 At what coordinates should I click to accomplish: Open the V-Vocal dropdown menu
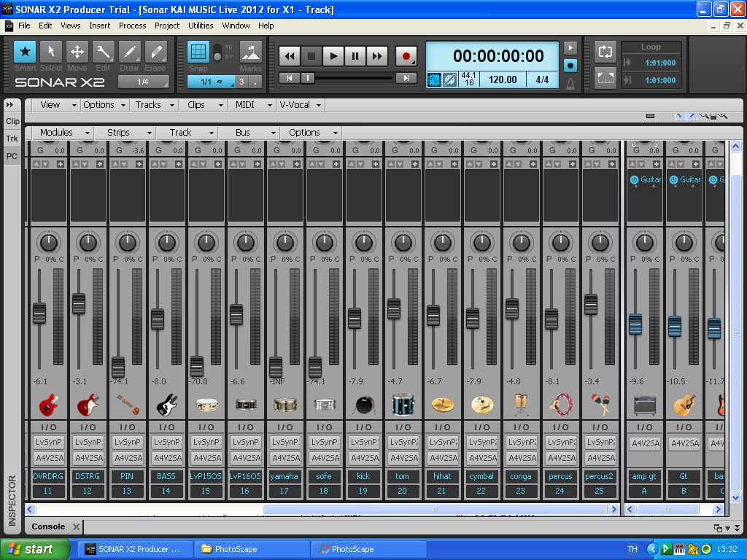(300, 105)
